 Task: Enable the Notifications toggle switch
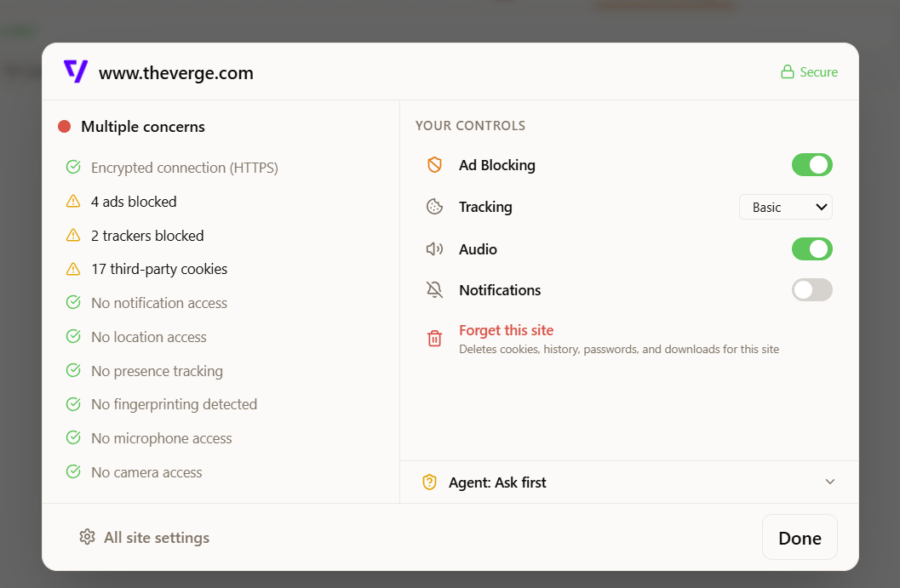point(812,289)
